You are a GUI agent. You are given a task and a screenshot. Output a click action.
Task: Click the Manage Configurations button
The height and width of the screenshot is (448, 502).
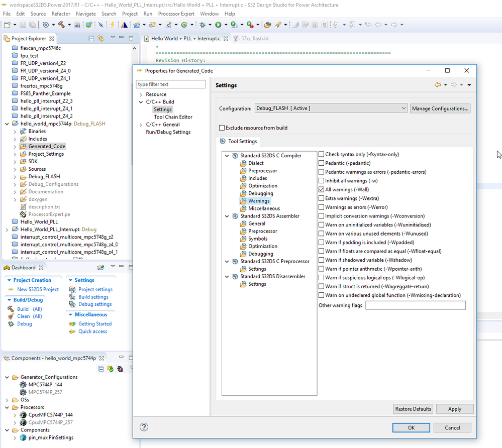(x=440, y=108)
